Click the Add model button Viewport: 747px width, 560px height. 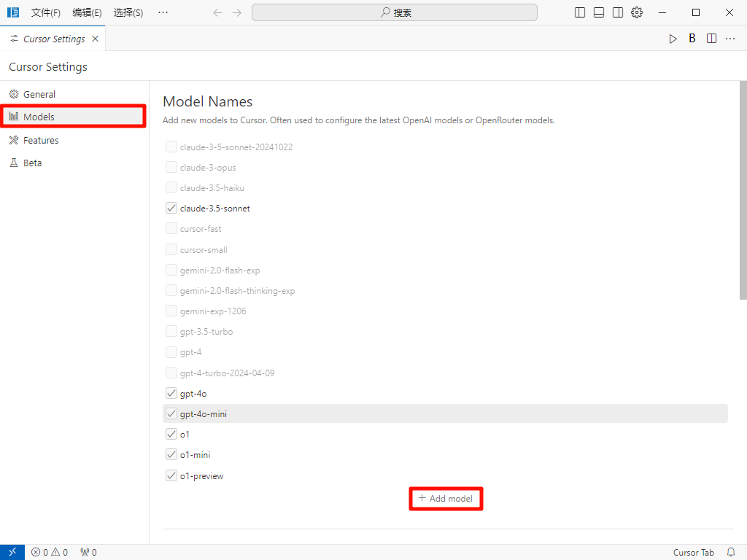pos(446,499)
